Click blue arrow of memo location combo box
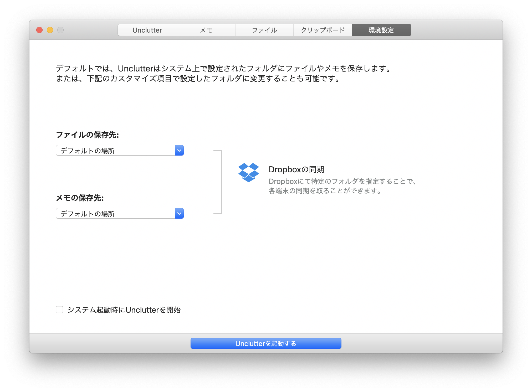Viewport: 532px width, 392px height. [179, 214]
